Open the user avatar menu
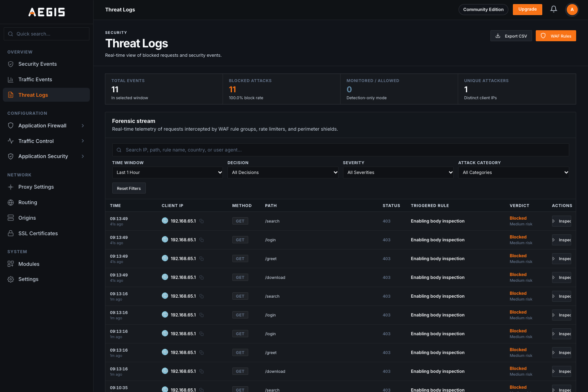The image size is (588, 392). 572,9
